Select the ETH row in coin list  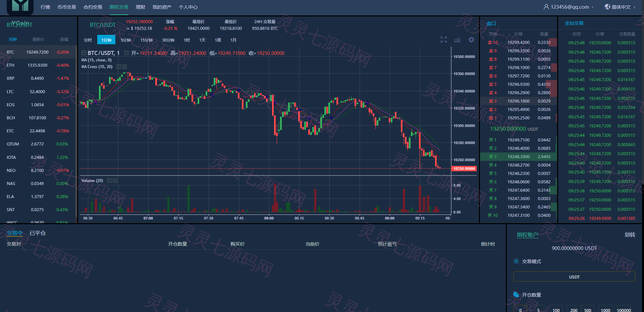point(39,65)
